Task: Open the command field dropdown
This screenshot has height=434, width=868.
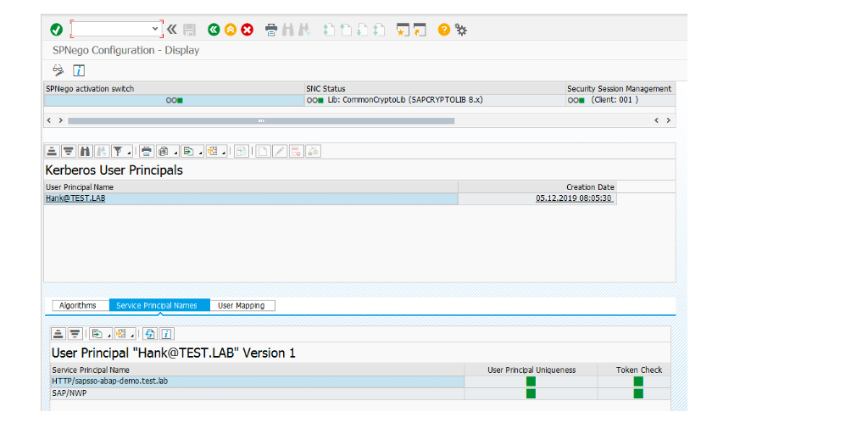Action: pos(155,29)
